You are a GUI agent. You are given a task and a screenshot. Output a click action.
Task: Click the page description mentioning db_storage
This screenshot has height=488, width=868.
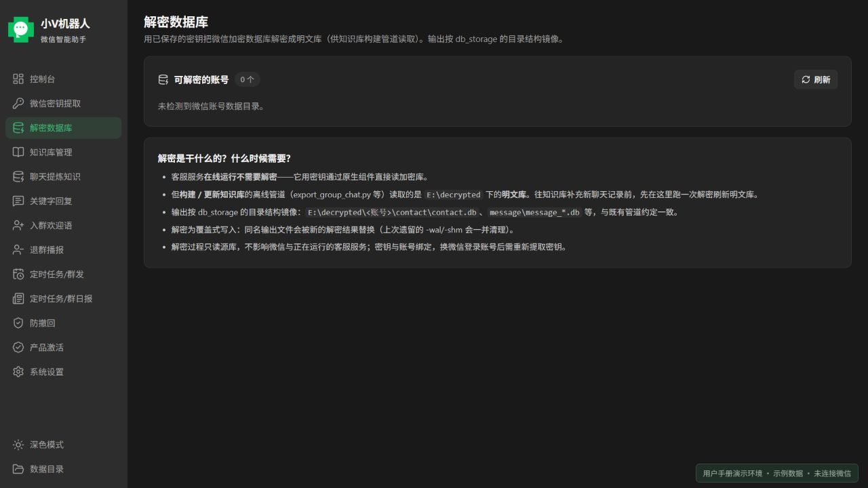tap(353, 39)
